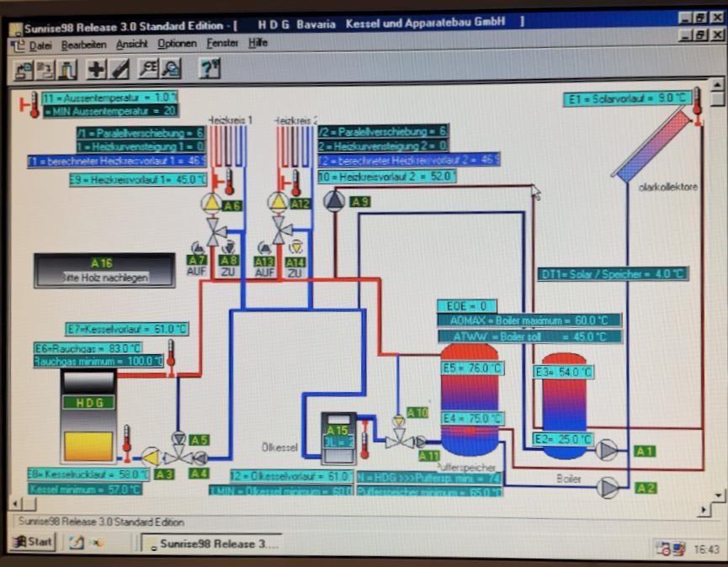Click the yellow pump symbol beside label A6

pos(212,204)
